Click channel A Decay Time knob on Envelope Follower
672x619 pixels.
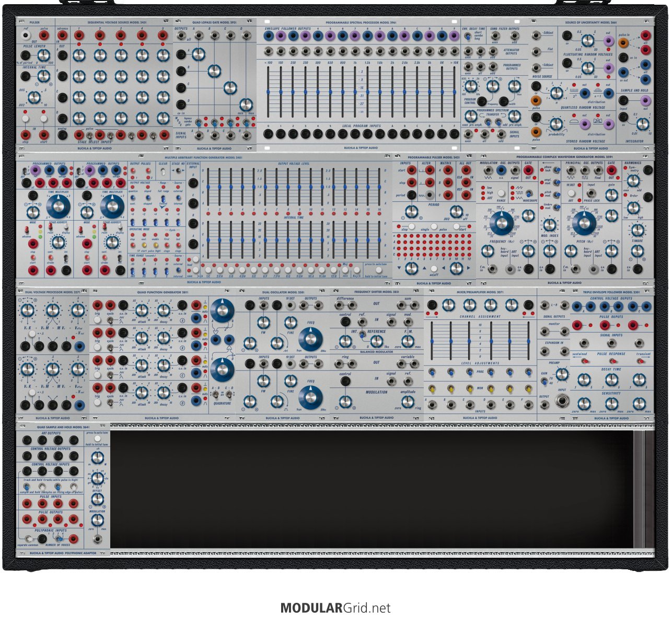tap(584, 380)
